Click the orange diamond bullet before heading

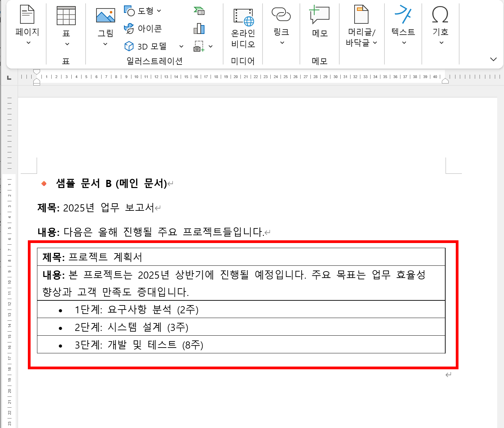[44, 184]
